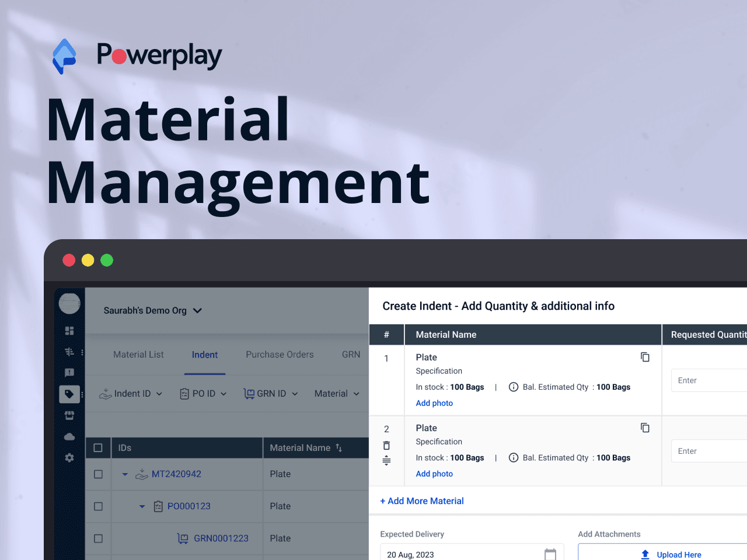This screenshot has height=560, width=747.
Task: Click the clipboard icon next to PO000123
Action: click(158, 506)
